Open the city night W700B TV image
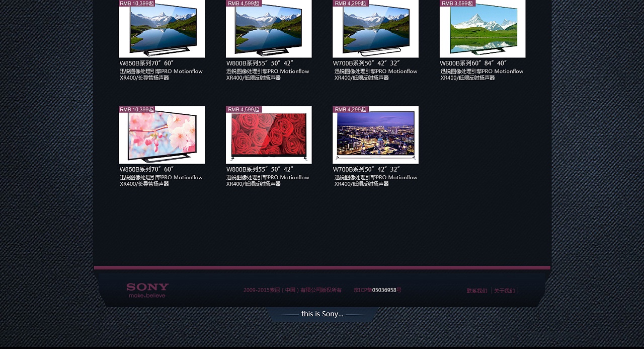 [x=375, y=135]
